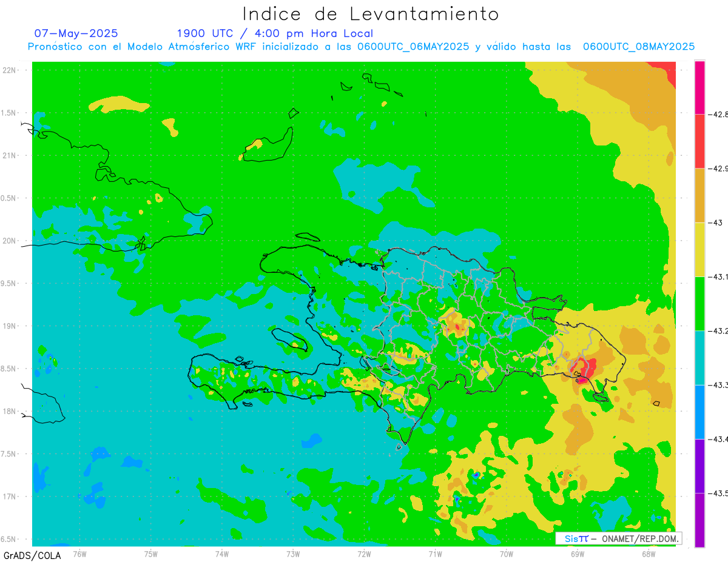
Task: Click the '21N' latitude label
Action: point(8,155)
